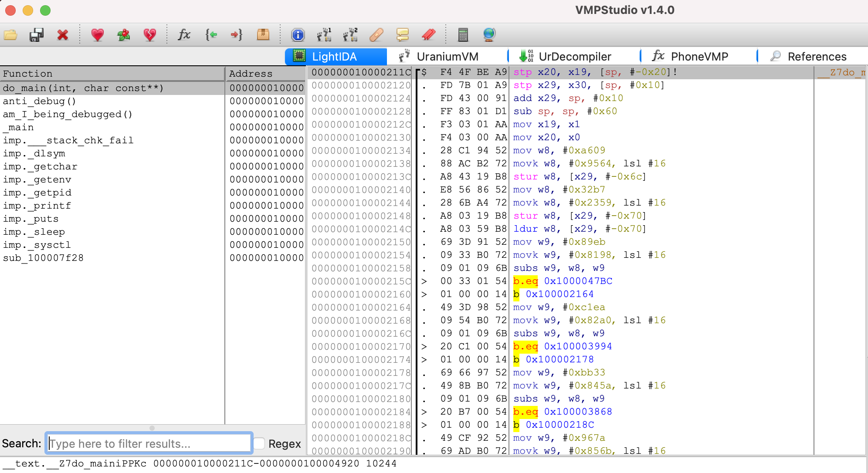Click the save floppy disks icon

[37, 35]
